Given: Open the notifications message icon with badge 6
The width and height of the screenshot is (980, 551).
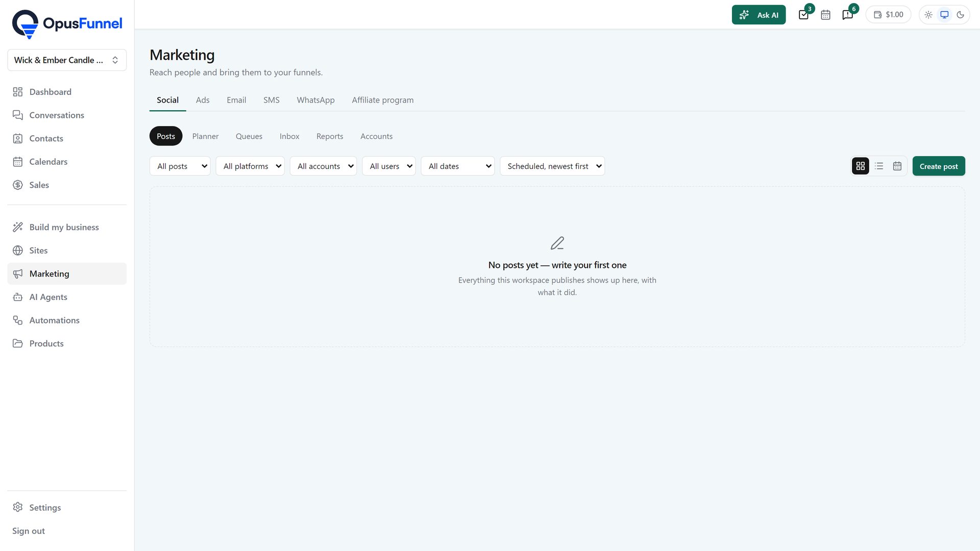Looking at the screenshot, I should click(848, 15).
